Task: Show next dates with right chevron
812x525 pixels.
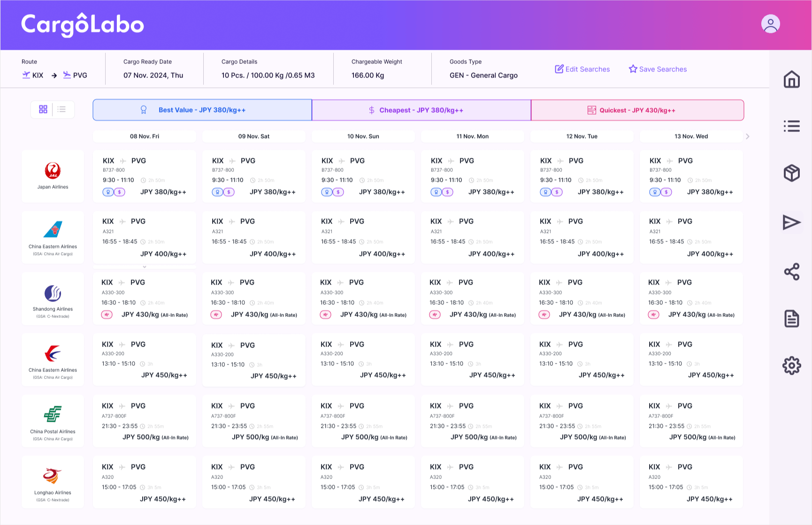Action: click(748, 137)
